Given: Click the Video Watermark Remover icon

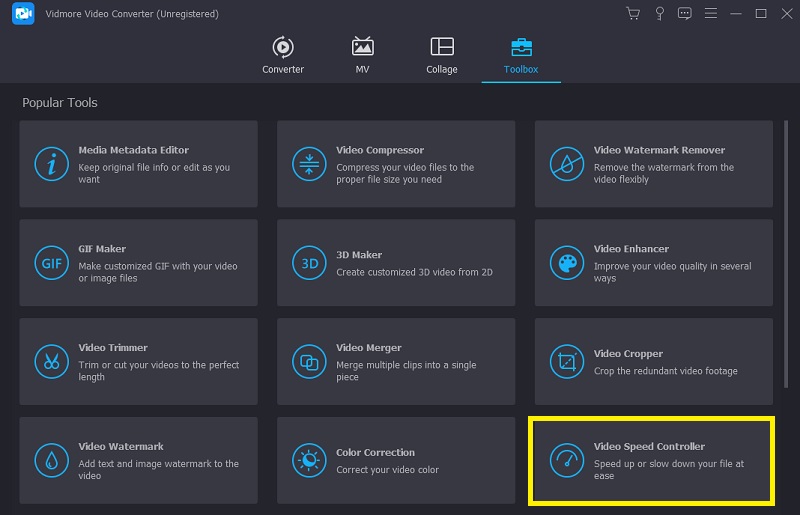Looking at the screenshot, I should tap(567, 164).
